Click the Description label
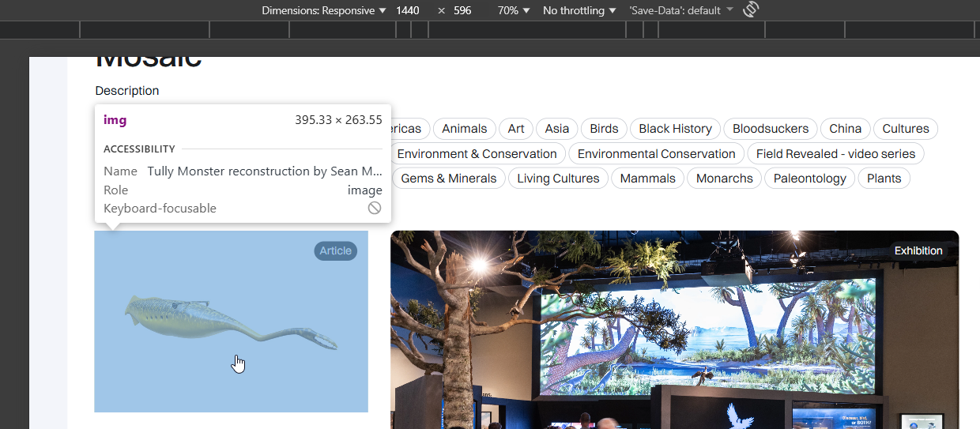Image resolution: width=980 pixels, height=429 pixels. point(127,91)
